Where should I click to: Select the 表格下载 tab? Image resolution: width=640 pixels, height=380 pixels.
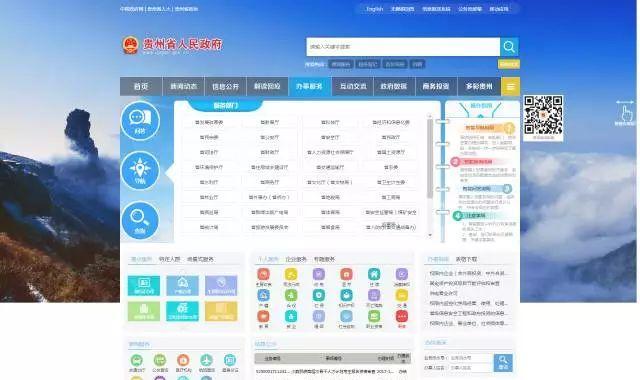466,259
